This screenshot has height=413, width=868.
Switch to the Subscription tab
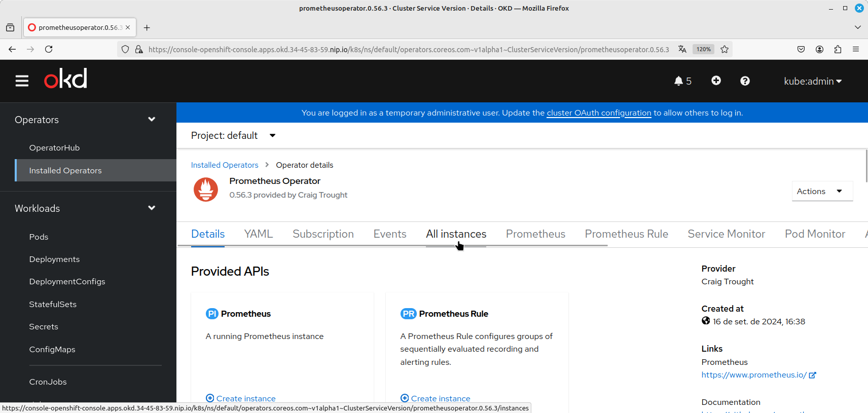pos(323,234)
